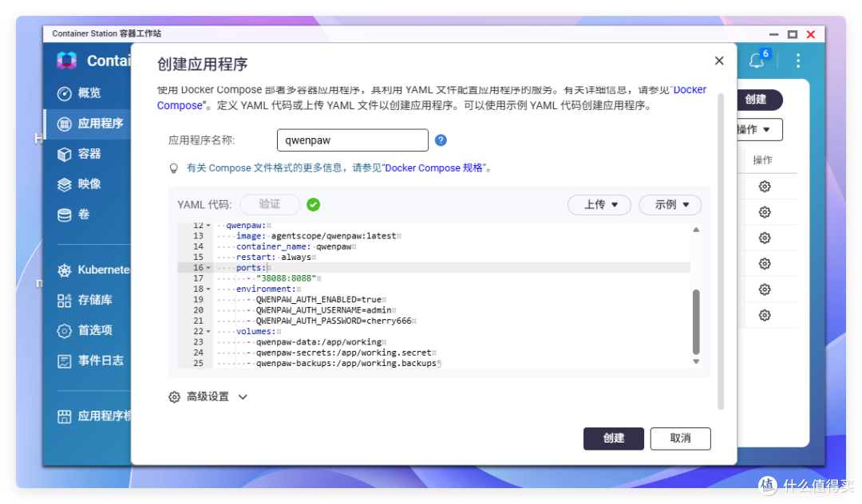The width and height of the screenshot is (862, 504).
Task: Click the YAML editor scroll-down arrow
Action: [x=696, y=361]
